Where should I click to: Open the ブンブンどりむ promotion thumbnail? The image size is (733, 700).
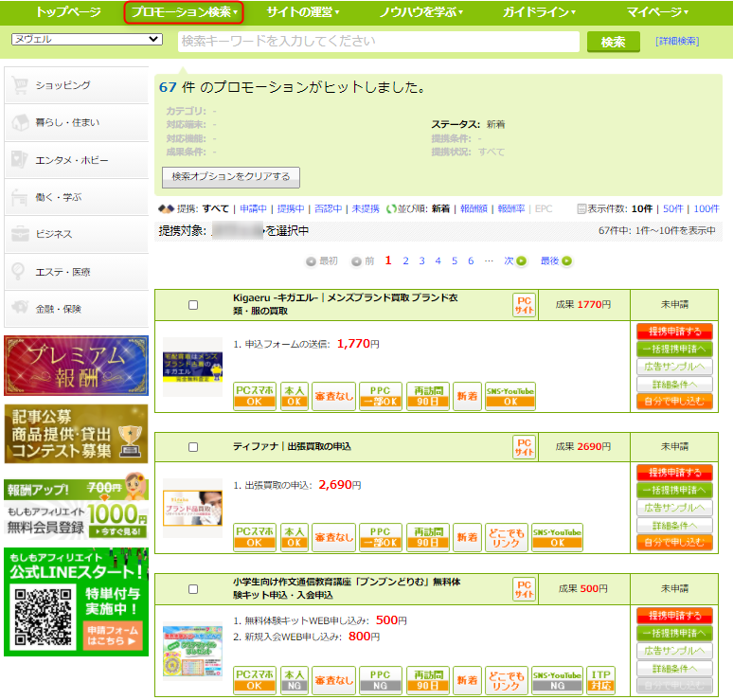[192, 652]
